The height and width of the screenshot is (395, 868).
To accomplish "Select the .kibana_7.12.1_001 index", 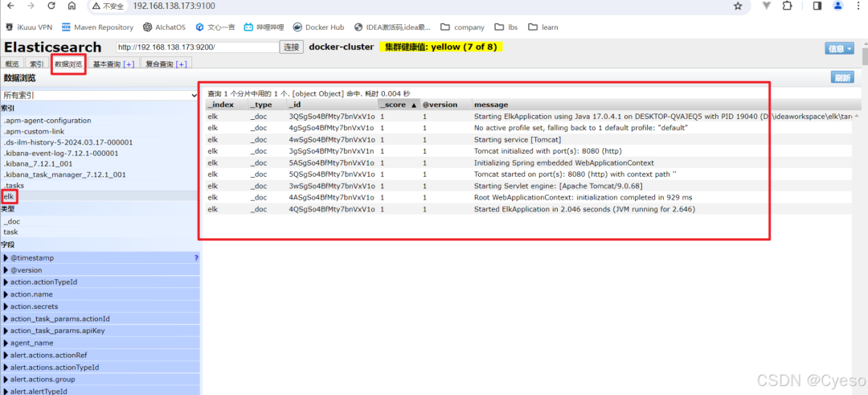I will coord(38,163).
